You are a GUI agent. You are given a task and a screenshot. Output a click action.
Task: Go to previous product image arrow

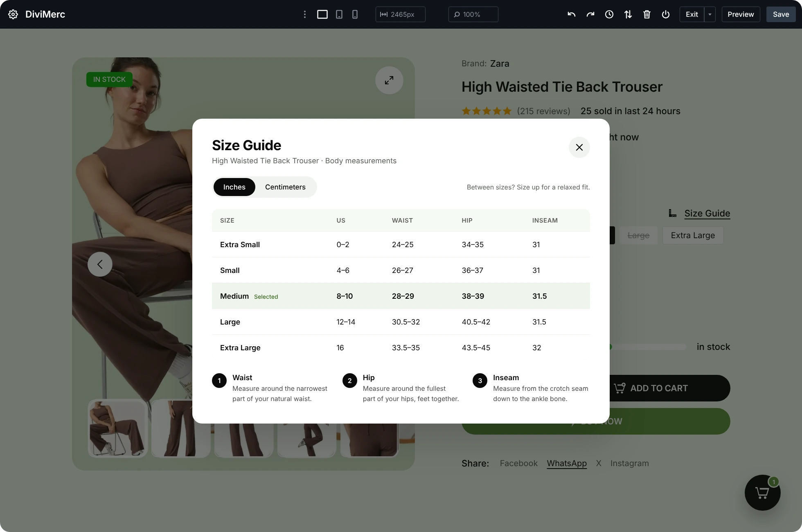(100, 264)
